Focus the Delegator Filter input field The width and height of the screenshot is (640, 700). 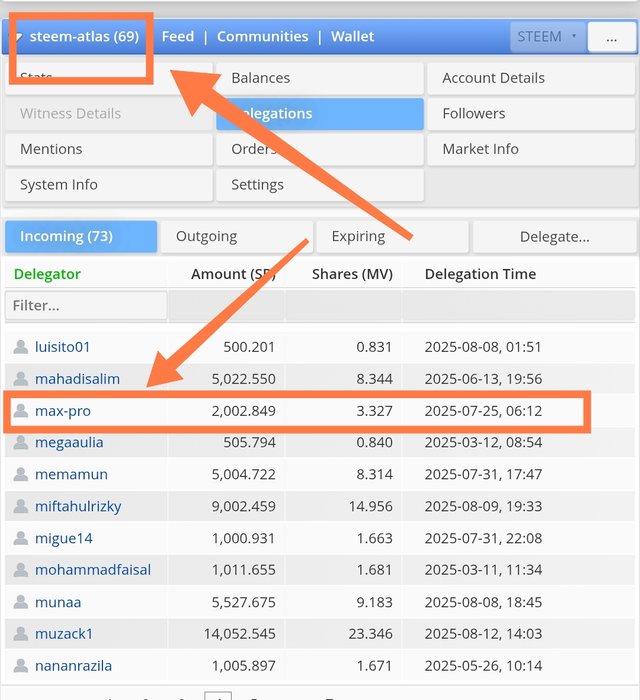(86, 305)
